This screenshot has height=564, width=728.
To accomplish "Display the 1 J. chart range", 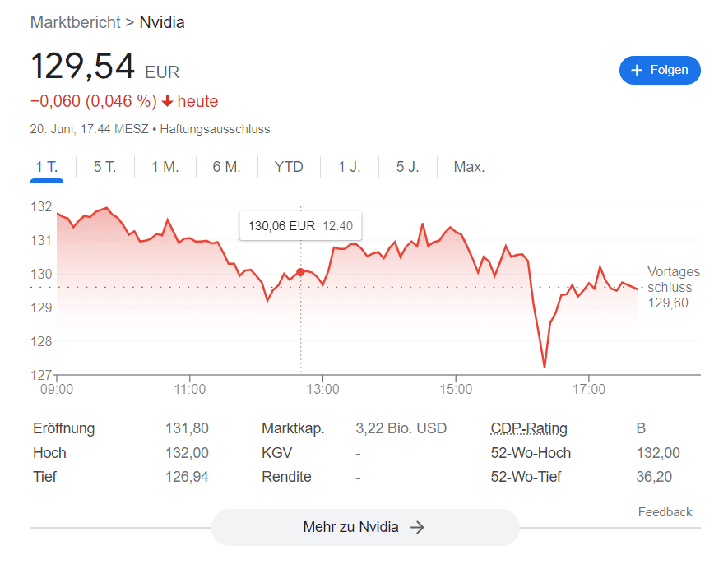I will (x=350, y=167).
